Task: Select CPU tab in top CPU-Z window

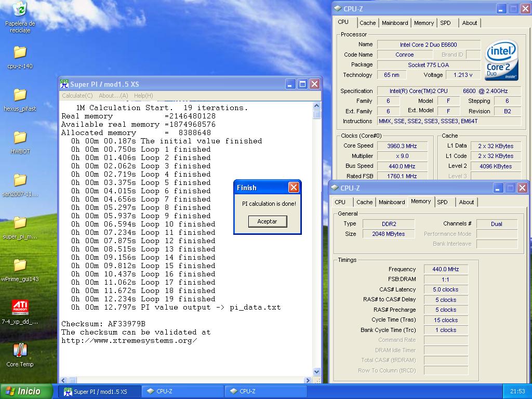Action: pos(343,22)
